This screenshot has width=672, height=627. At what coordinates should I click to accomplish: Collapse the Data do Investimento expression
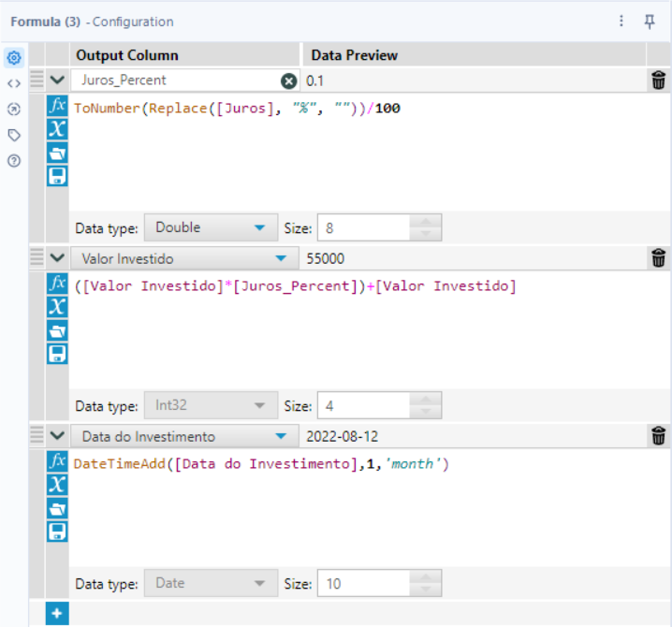pyautogui.click(x=57, y=435)
